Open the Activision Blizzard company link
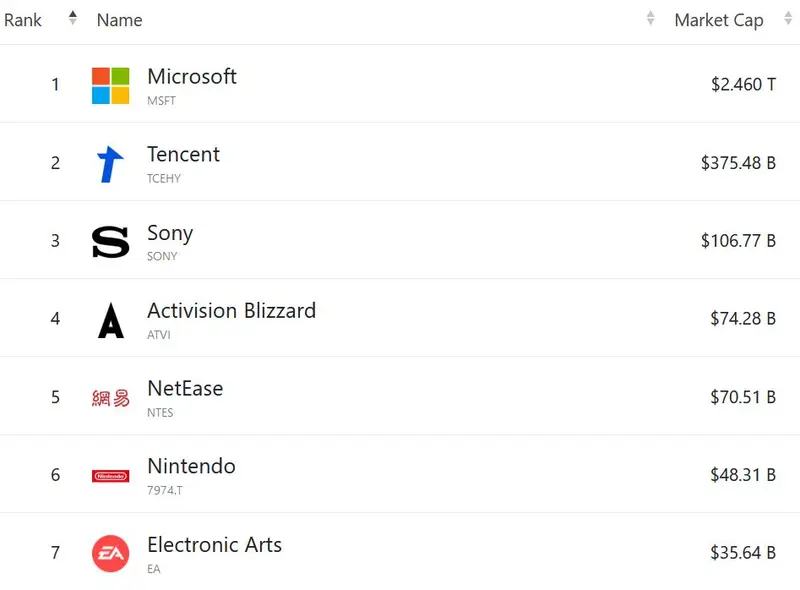The image size is (800, 590). (231, 311)
